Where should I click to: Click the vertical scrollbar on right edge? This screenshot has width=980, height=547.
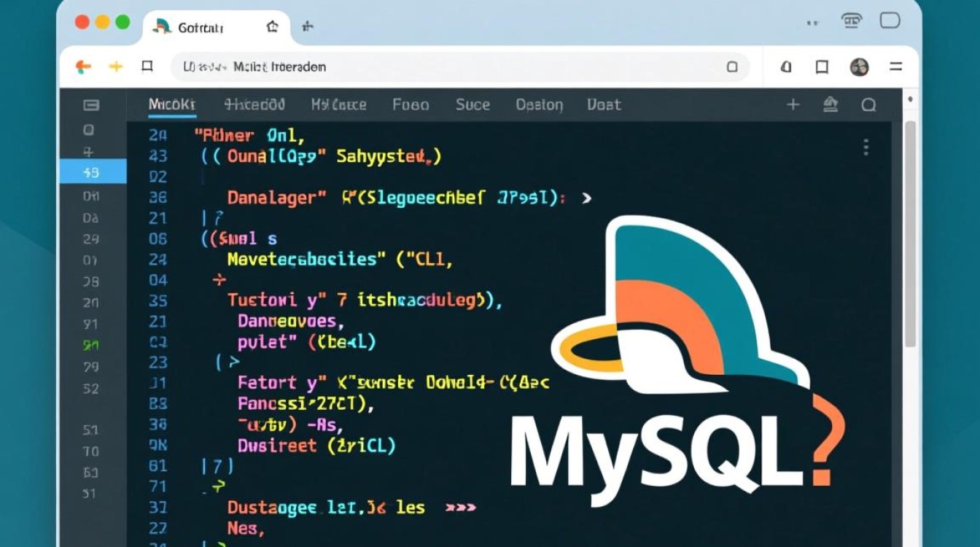pos(910,233)
